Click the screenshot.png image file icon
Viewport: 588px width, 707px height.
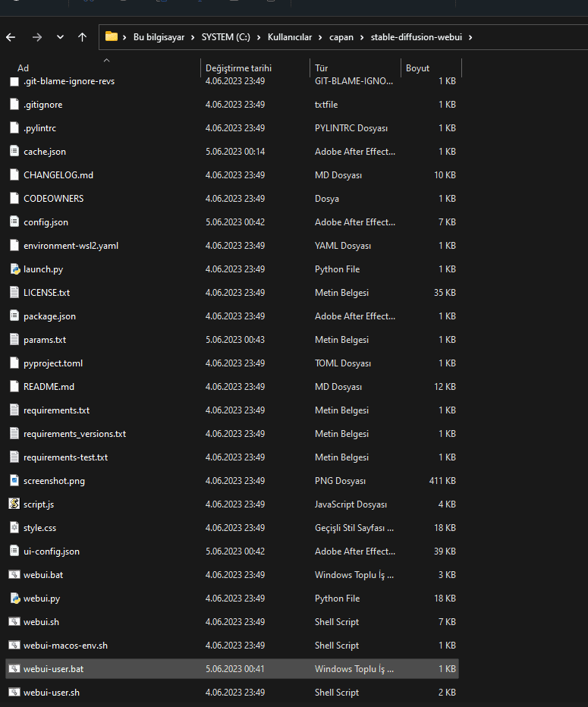click(14, 481)
